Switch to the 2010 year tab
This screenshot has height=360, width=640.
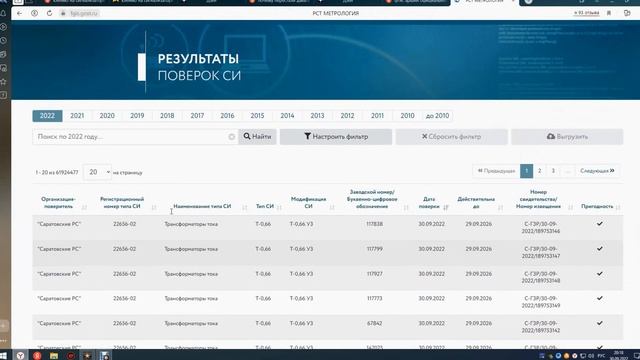click(x=407, y=116)
